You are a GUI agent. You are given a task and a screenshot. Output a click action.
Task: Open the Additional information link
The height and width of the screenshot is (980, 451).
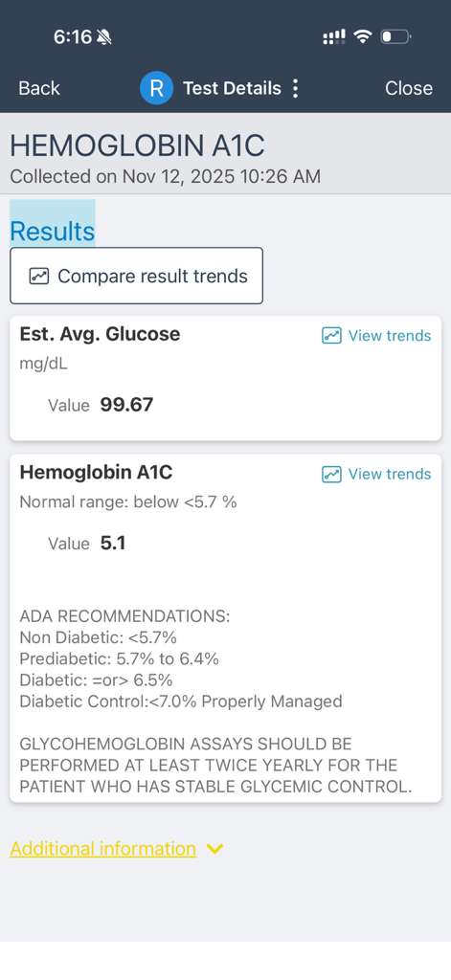click(x=103, y=849)
